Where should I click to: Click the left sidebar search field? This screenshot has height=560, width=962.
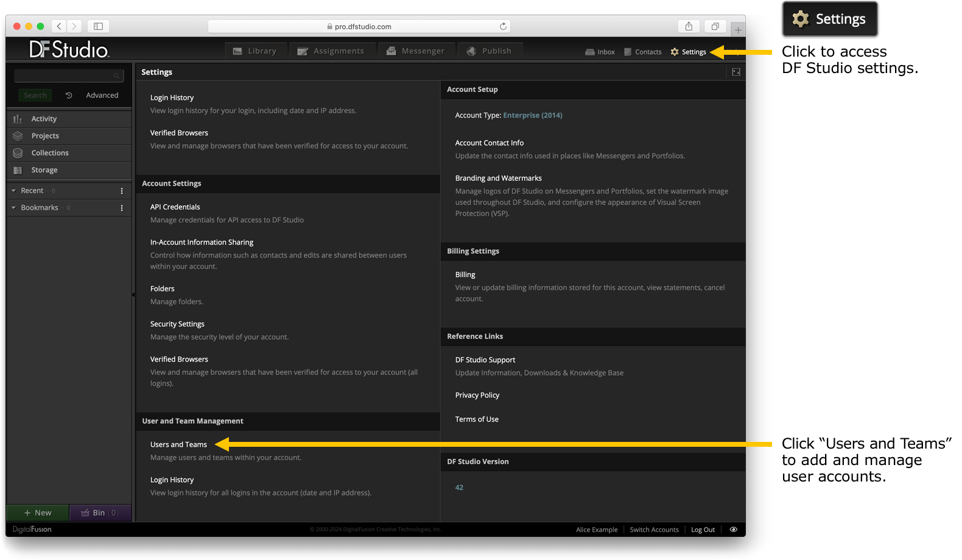click(69, 75)
